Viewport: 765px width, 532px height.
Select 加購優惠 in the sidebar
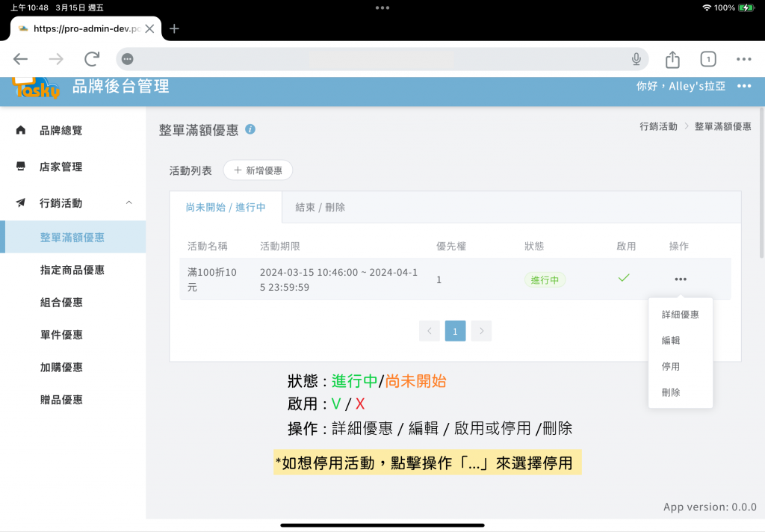(61, 367)
